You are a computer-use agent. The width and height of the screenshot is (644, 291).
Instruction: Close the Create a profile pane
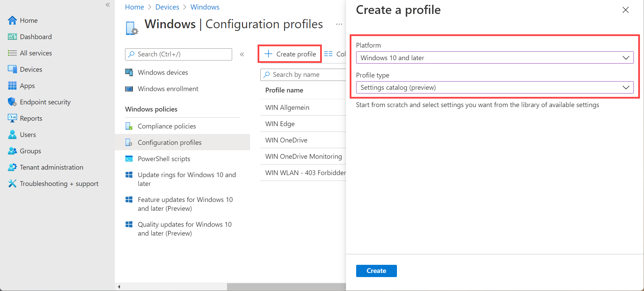pos(626,10)
